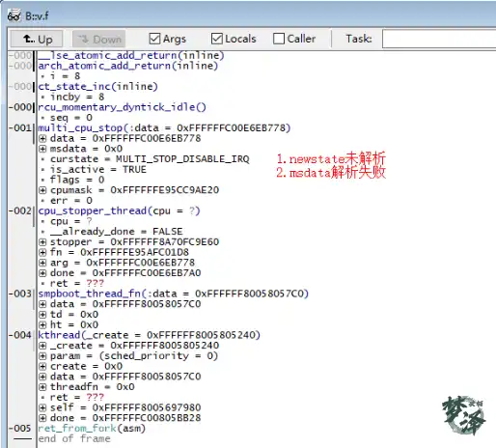
Task: Expand the param sched_priority node
Action: click(42, 356)
